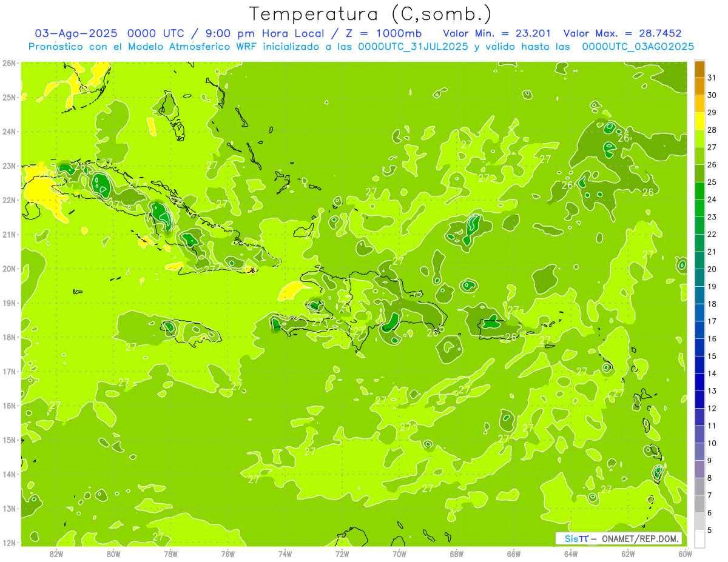Click the gray legend band between 6 and 7
Viewport: 728px width, 562px height.
pyautogui.click(x=699, y=504)
